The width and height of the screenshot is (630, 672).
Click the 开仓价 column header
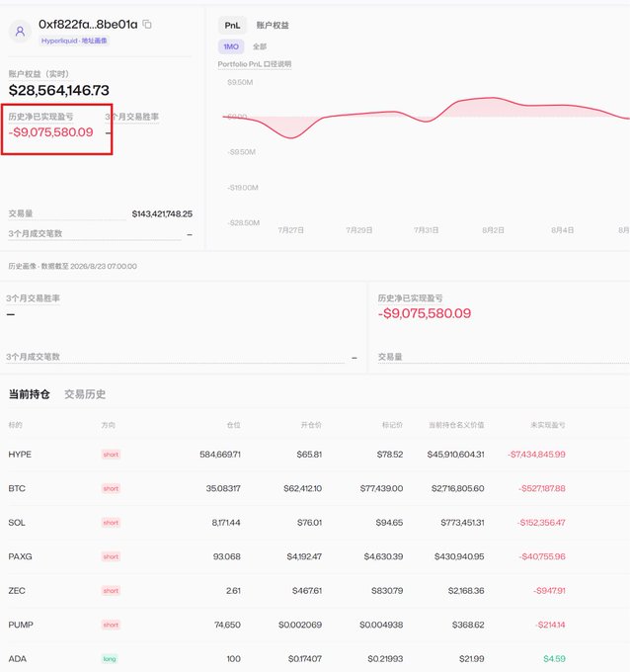pyautogui.click(x=311, y=425)
